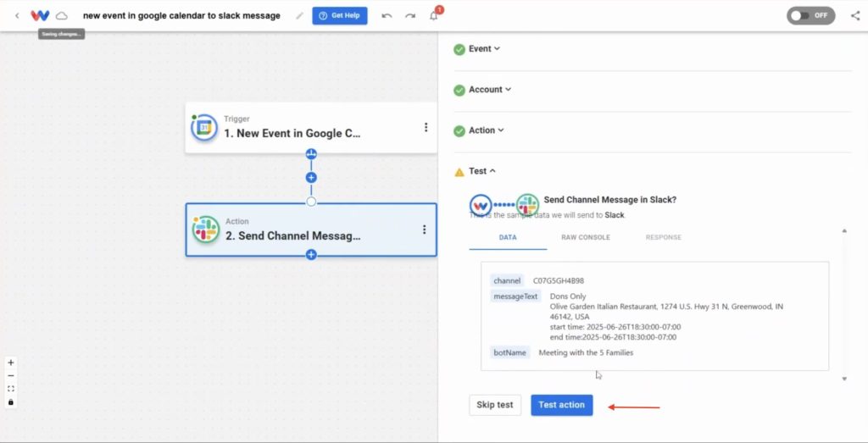Select the New Event in Google Calendar trigger
This screenshot has height=443, width=868.
click(x=311, y=128)
